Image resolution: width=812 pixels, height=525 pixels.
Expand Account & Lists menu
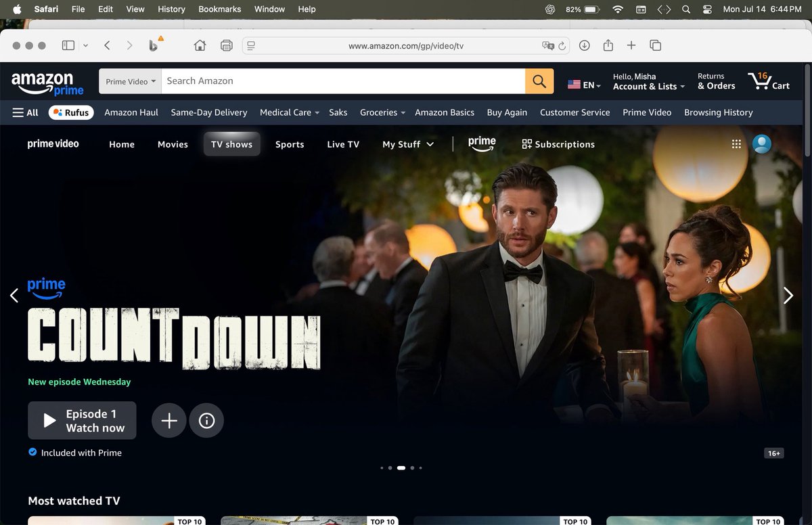648,81
